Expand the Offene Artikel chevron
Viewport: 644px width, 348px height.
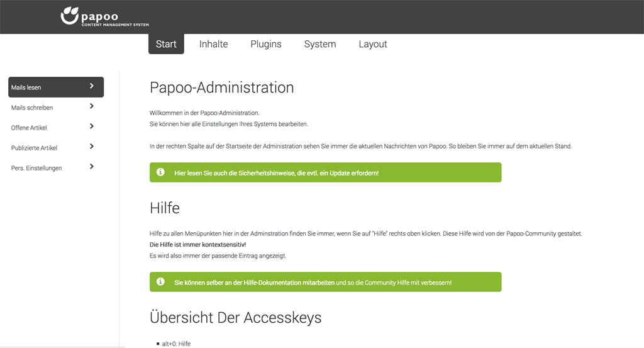92,126
